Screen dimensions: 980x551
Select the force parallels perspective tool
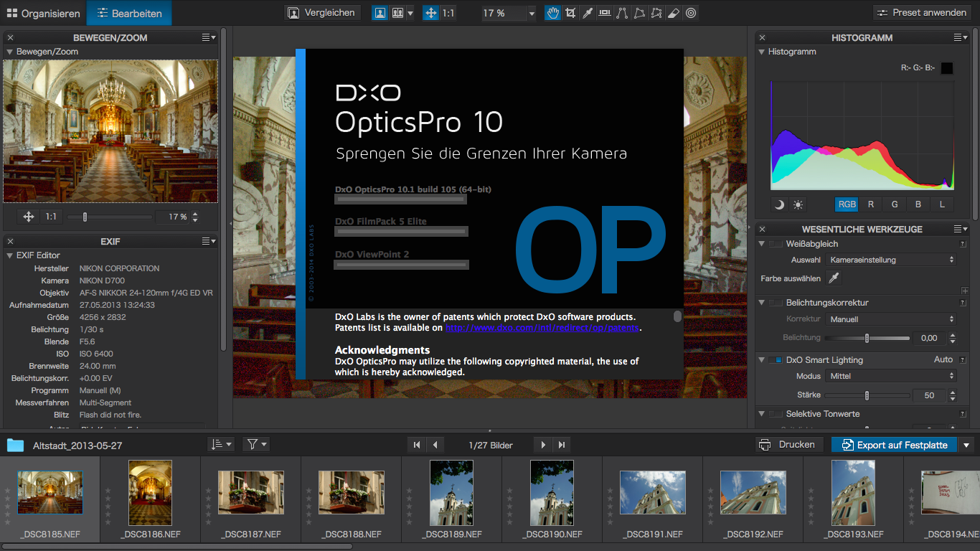pyautogui.click(x=622, y=13)
